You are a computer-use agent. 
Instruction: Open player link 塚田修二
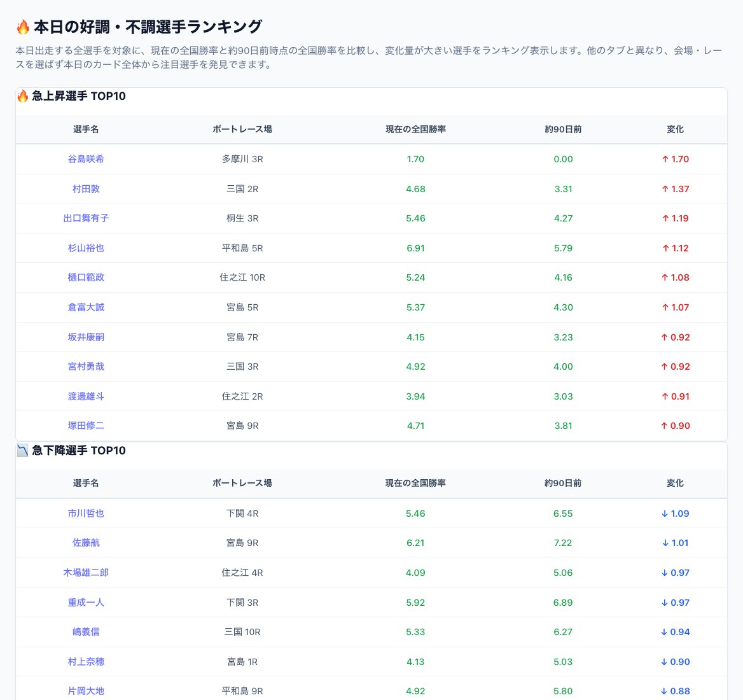coord(86,426)
